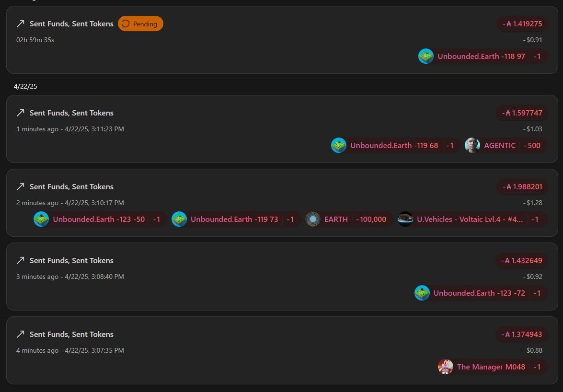Click the -$0.91 fiat value

(532, 40)
